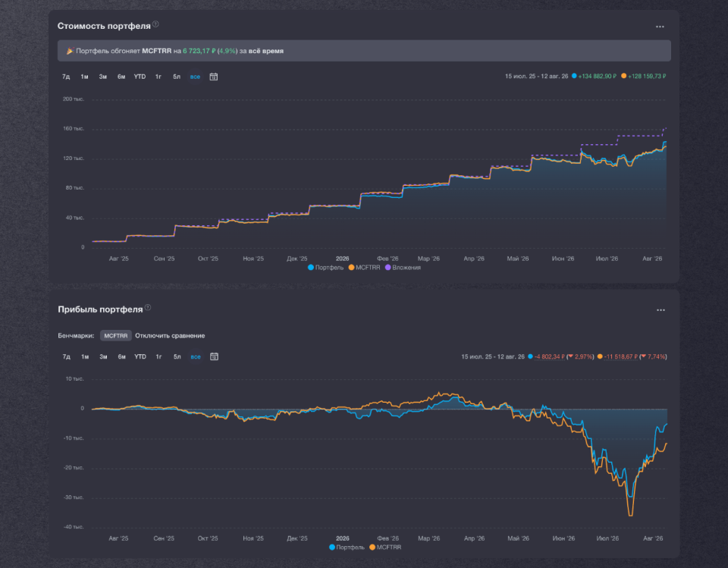Select 1г period in profit chart
The width and height of the screenshot is (728, 568).
pyautogui.click(x=158, y=356)
